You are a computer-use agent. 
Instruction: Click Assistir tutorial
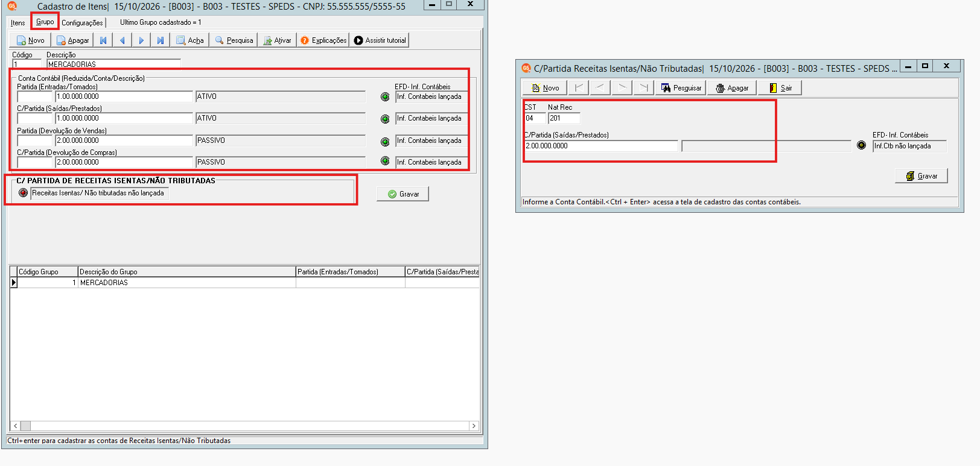coord(380,40)
